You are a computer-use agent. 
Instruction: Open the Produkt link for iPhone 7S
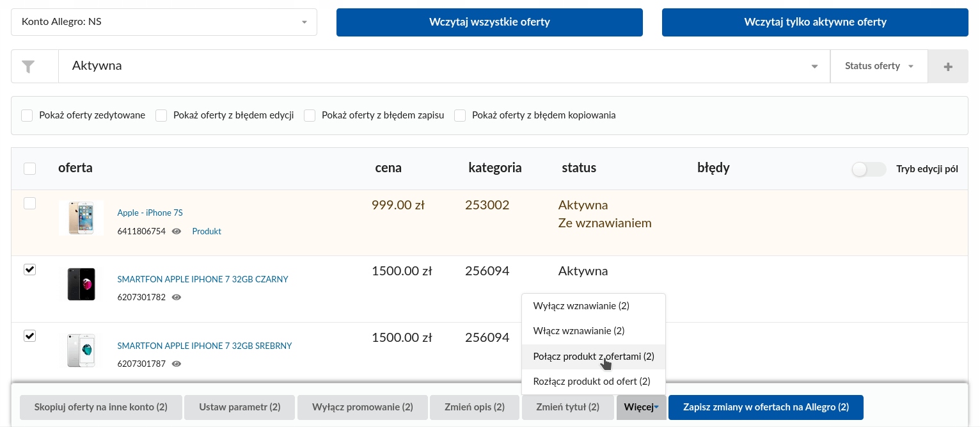207,231
